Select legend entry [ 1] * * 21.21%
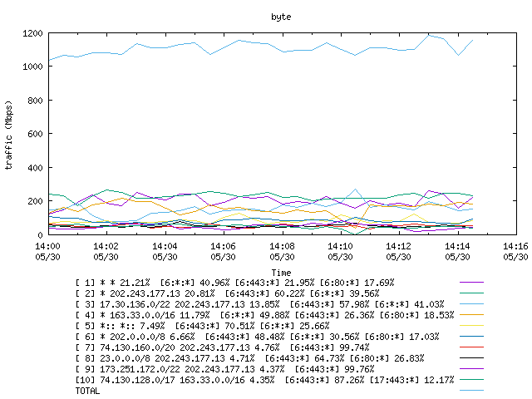 pos(234,283)
